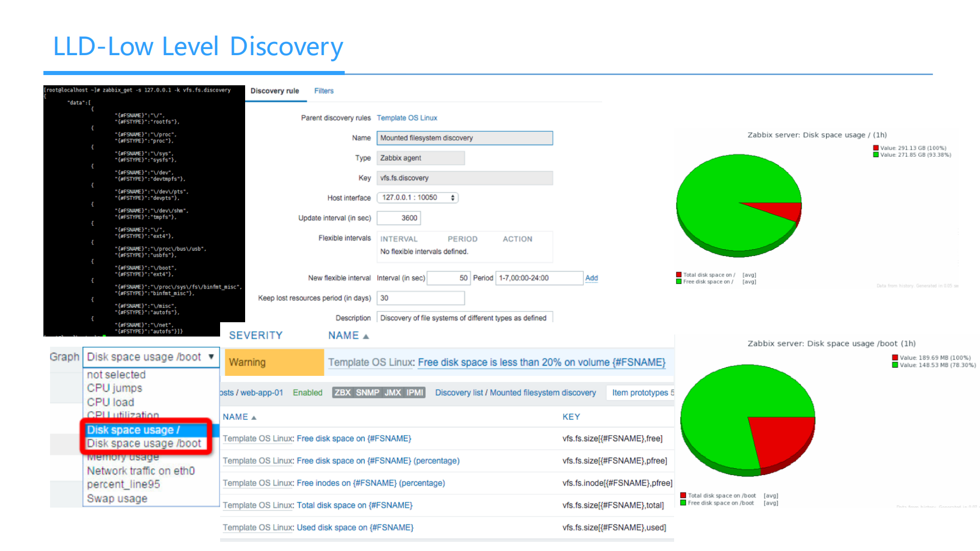Click red legend square for Total disk space on /boot
Viewport: 980px width, 551px height.
coord(683,495)
